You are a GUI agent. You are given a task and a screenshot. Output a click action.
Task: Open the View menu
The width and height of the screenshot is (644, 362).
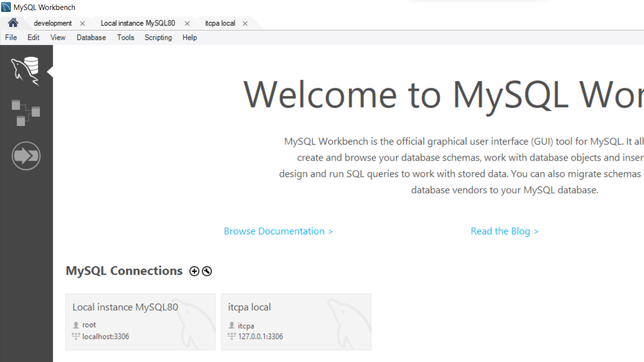[x=58, y=37]
